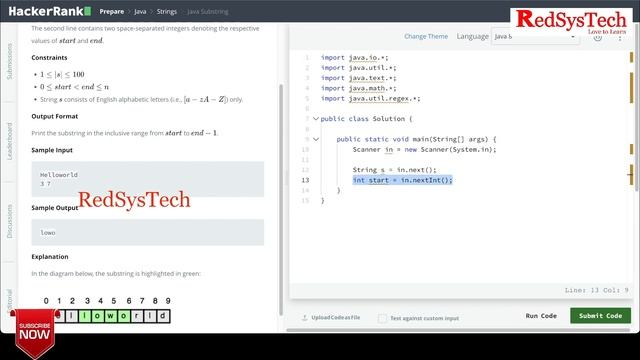Open the Java Substring breadcrumb
The height and width of the screenshot is (360, 640).
pyautogui.click(x=208, y=11)
